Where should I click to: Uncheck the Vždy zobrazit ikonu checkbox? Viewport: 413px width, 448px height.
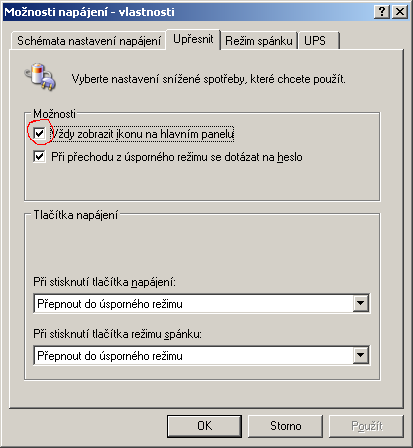pyautogui.click(x=39, y=134)
